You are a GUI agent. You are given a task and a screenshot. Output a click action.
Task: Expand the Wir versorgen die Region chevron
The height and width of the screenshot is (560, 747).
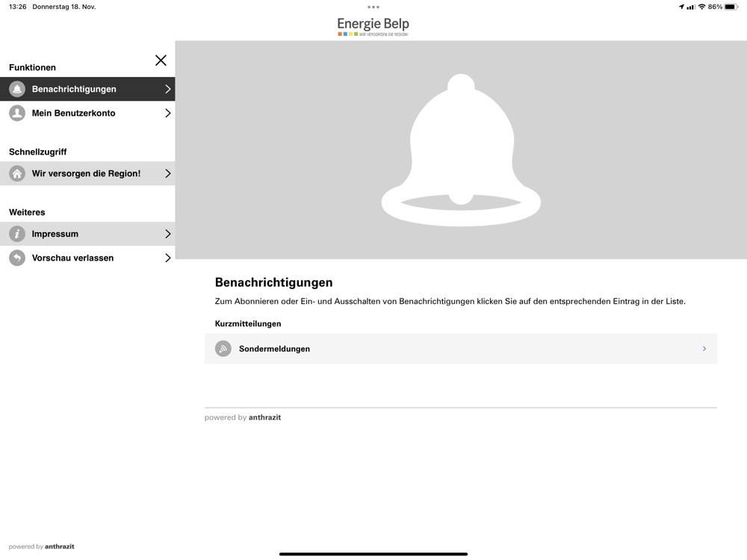coord(167,173)
